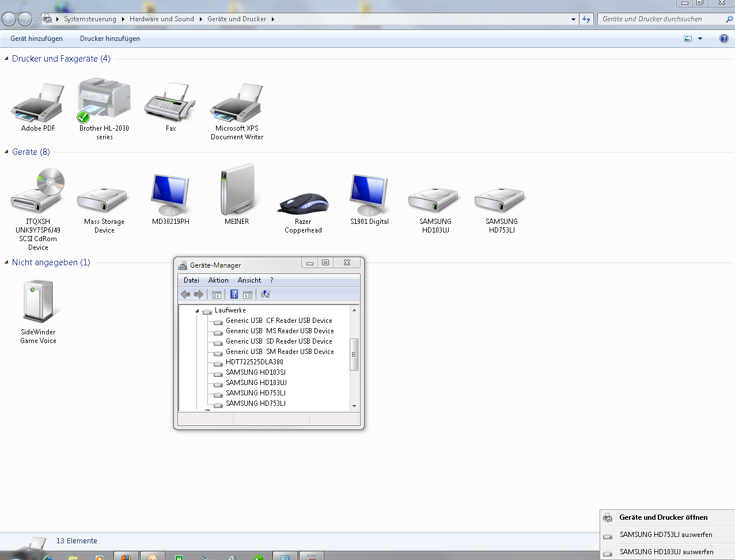Change the view using the view icon
735x560 pixels.
[688, 39]
